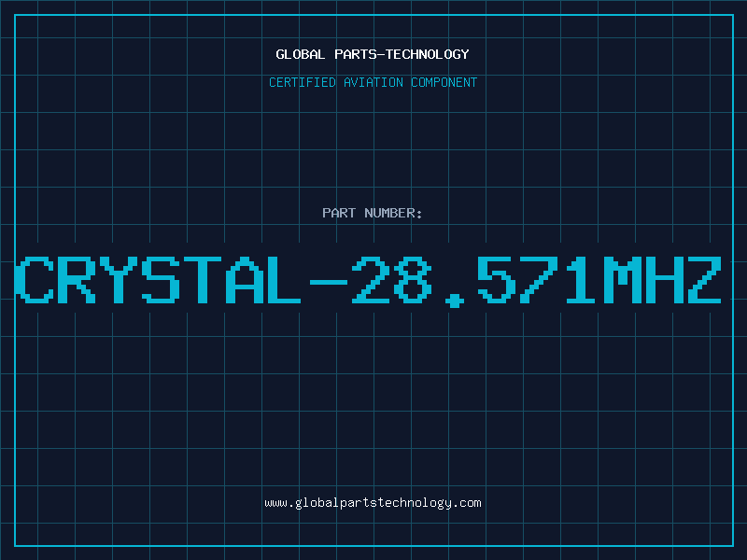The image size is (747, 560).
Task: Click the word AVIATION in the subtitle
Action: (373, 82)
